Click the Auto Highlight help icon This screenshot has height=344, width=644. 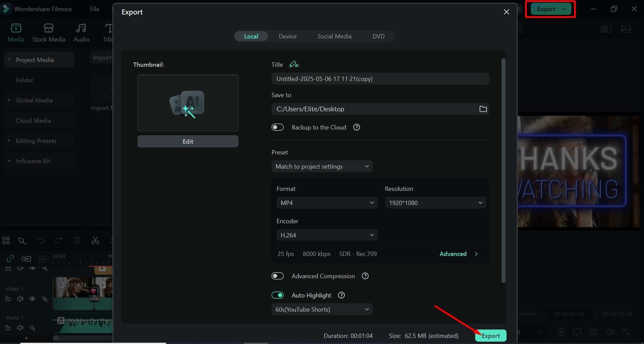pos(341,295)
